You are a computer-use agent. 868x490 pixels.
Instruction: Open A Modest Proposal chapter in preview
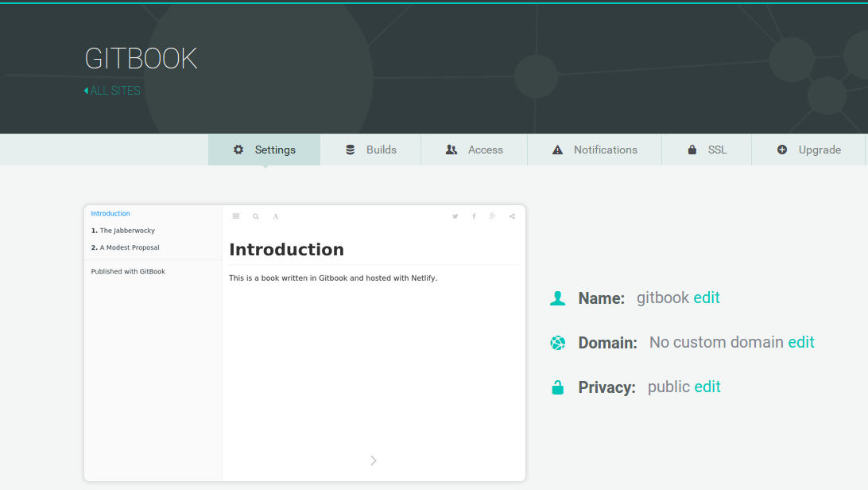coord(125,247)
